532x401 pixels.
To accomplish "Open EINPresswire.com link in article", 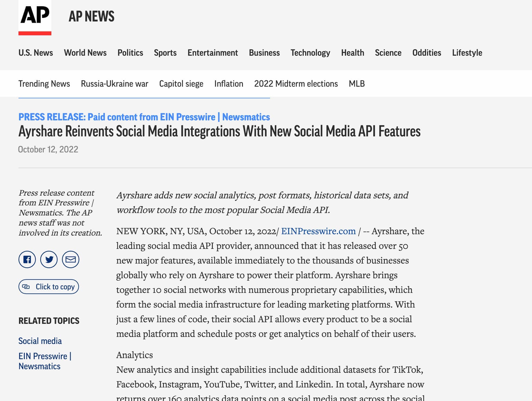I will 318,231.
